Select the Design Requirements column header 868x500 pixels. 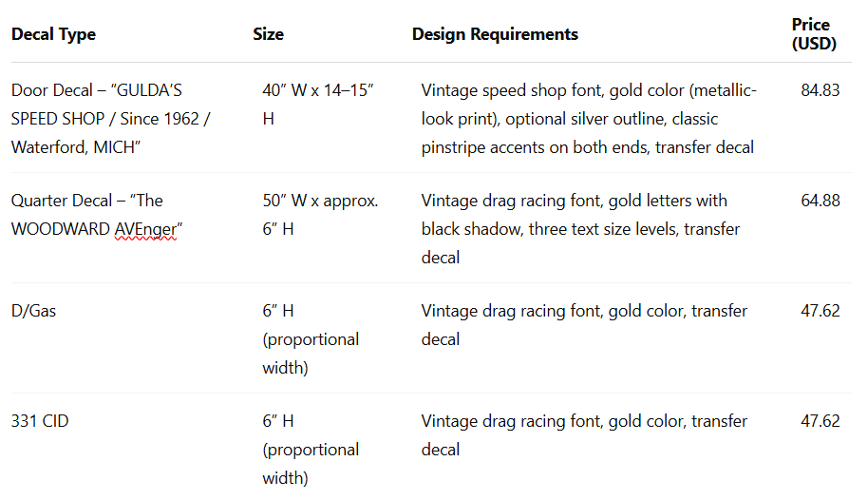[x=495, y=34]
